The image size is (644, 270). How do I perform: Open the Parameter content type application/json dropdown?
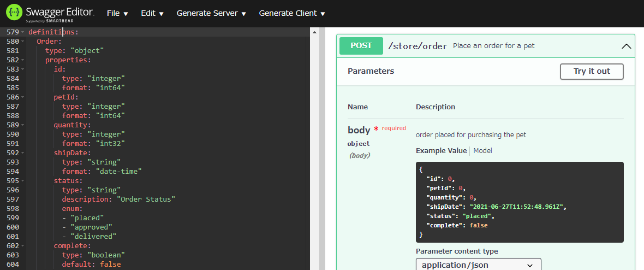[x=478, y=265]
